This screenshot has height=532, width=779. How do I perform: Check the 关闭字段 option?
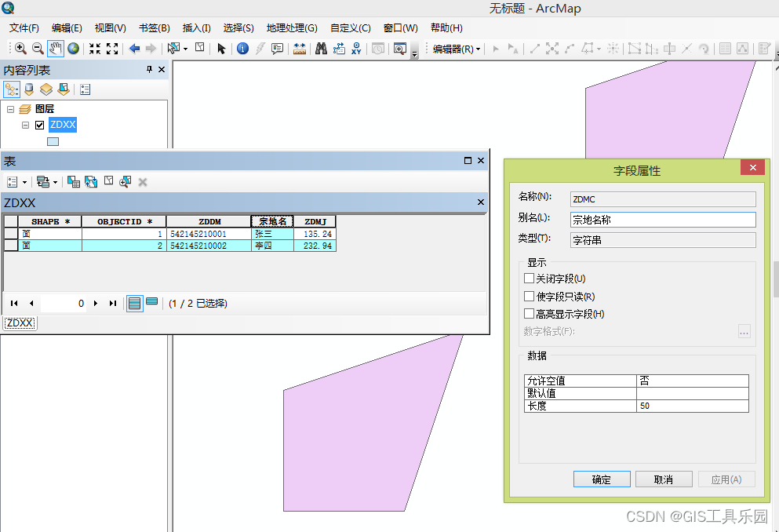point(529,279)
